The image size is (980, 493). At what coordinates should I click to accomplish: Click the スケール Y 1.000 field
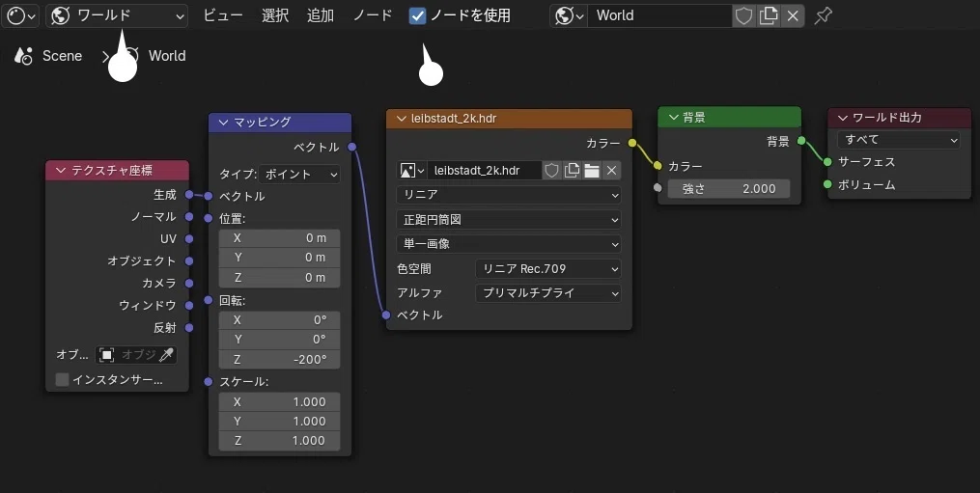279,422
